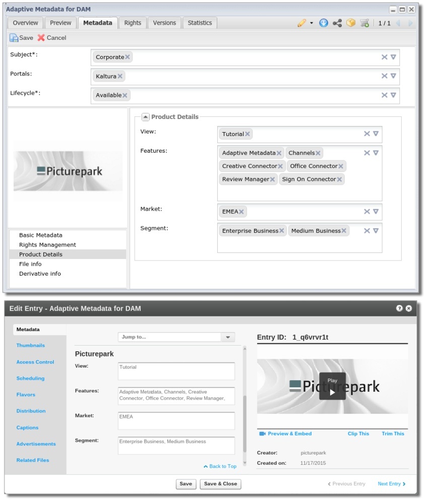Screen dimensions: 424x504
Task: Click the Save & Close button
Action: pos(220,484)
